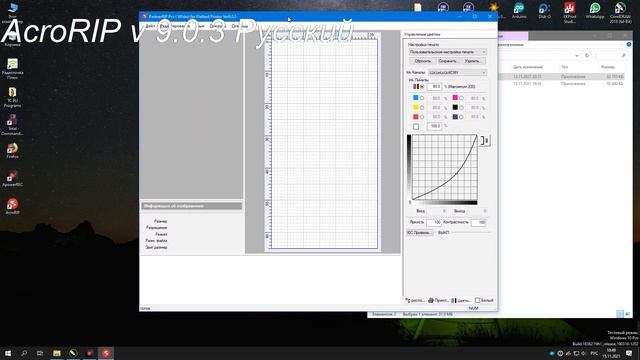The height and width of the screenshot is (360, 640).
Task: Switch to the Располож. layout tab
Action: (415, 300)
